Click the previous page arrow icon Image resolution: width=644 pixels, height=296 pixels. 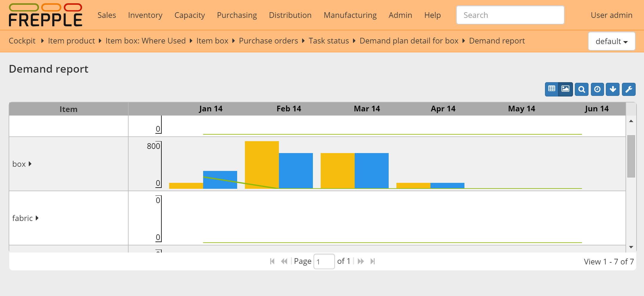pos(284,261)
